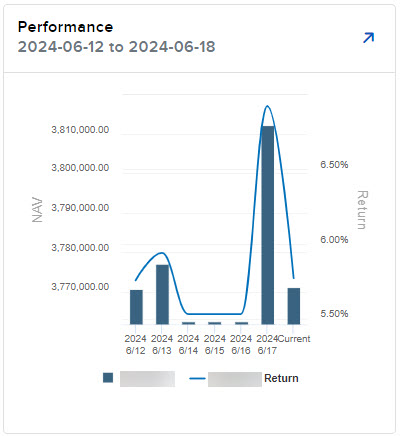Viewport: 400px width, 436px height.
Task: Click the 6.50% return axis label
Action: [334, 164]
